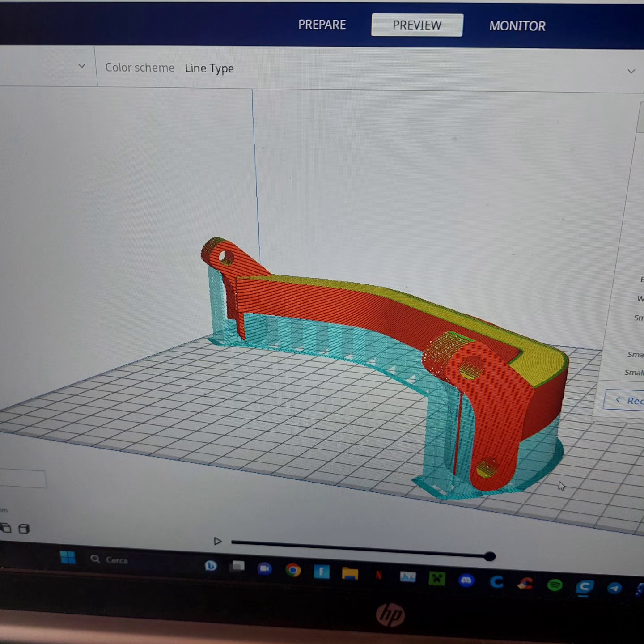Switch to the PREPARE stage tab
The width and height of the screenshot is (644, 644).
322,25
